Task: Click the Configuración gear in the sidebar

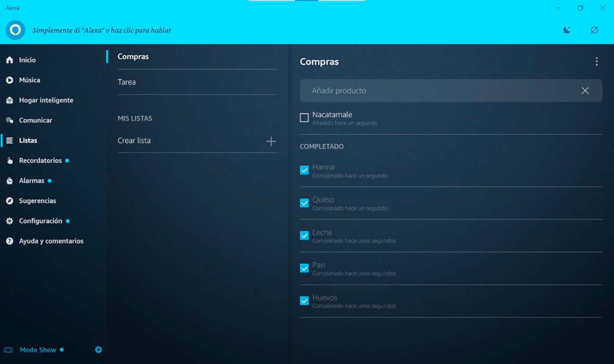Action: [10, 221]
